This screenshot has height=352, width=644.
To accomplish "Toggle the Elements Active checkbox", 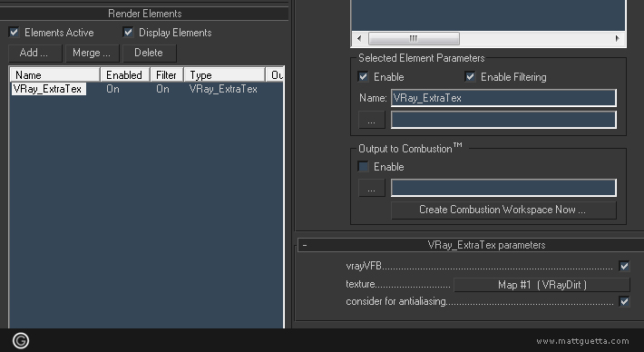I will 14,32.
